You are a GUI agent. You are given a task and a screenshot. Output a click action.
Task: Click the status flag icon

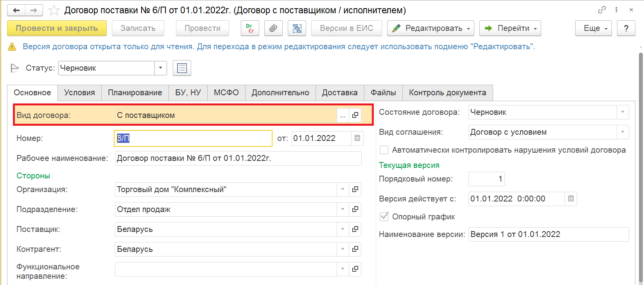15,68
